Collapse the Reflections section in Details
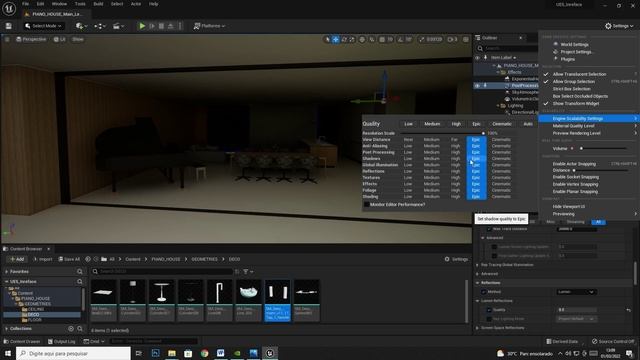This screenshot has height=360, width=640. pos(478,283)
